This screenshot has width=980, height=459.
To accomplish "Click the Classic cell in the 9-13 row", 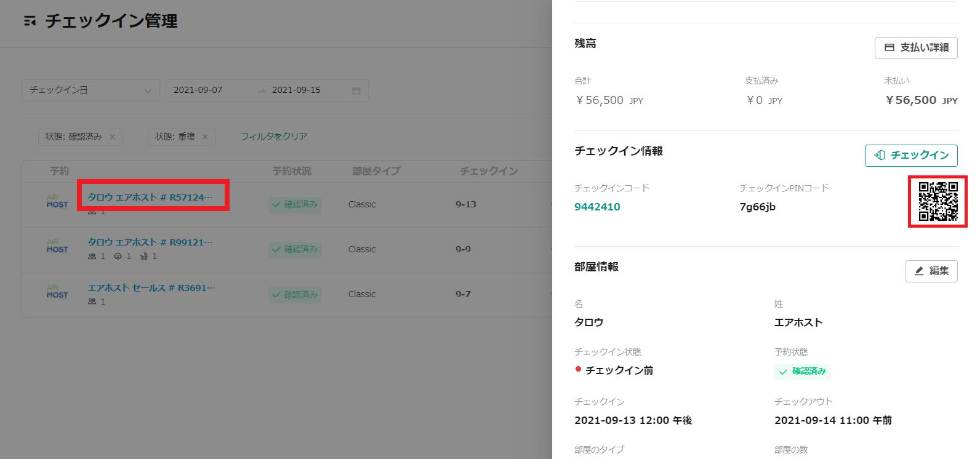I will click(x=362, y=204).
